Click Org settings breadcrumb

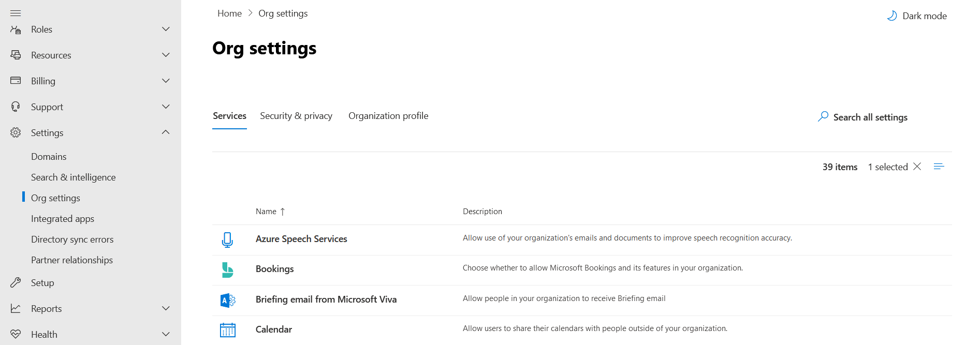coord(283,13)
